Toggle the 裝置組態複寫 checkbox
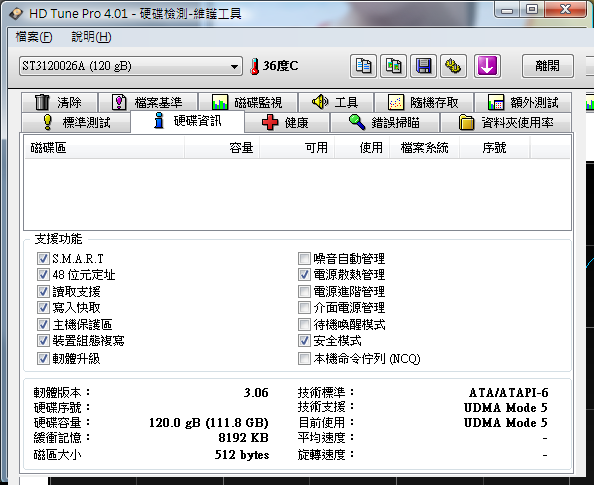The height and width of the screenshot is (486, 594). pos(43,341)
